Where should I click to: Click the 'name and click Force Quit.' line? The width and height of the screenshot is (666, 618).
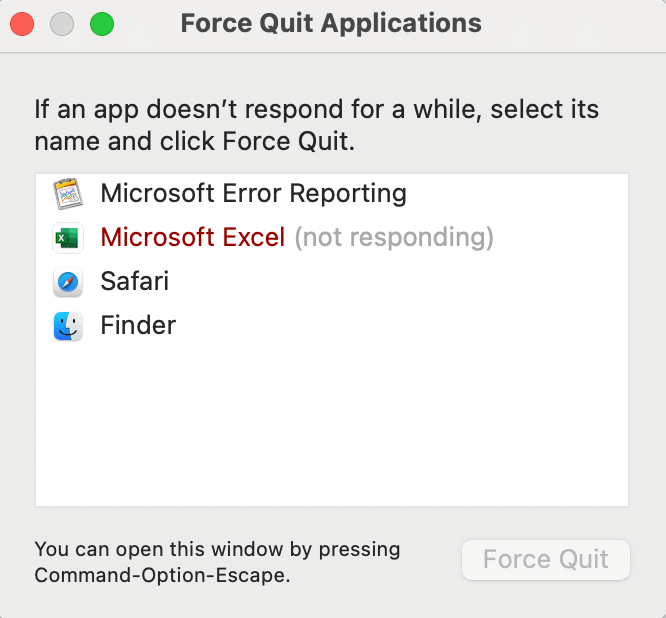195,141
